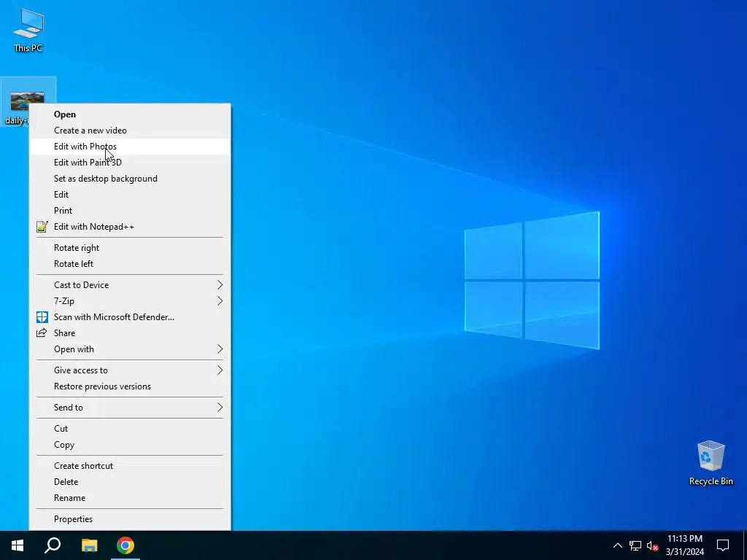Open File Explorer from the taskbar
Screen dimensions: 747x560
coord(89,545)
